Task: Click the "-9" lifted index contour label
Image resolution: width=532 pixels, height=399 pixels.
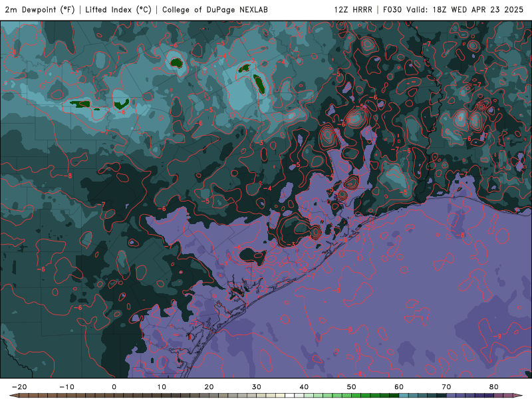Action: (497, 336)
